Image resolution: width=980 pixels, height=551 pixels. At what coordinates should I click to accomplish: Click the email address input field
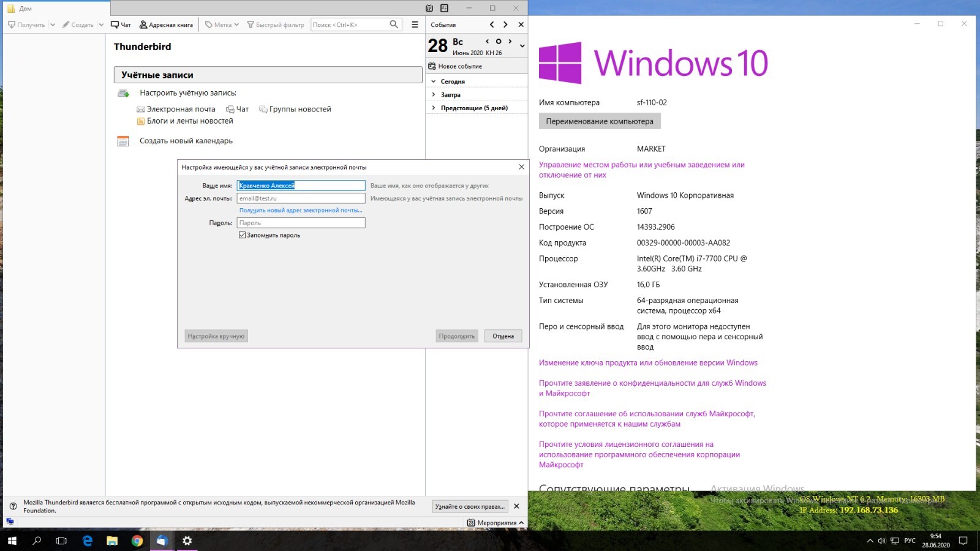(x=301, y=198)
